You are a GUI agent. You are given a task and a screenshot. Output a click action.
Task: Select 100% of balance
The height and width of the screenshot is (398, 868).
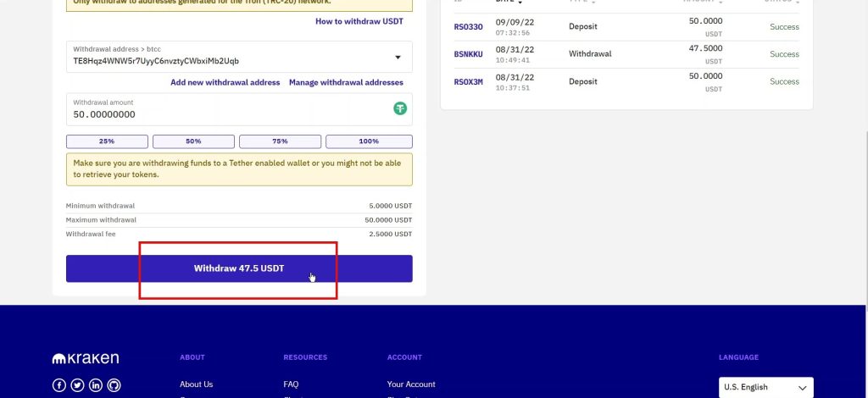click(x=369, y=141)
